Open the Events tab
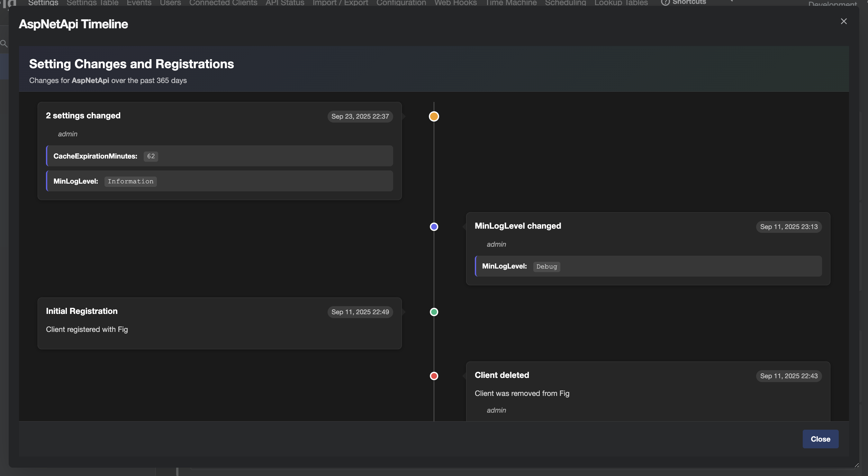 point(139,3)
